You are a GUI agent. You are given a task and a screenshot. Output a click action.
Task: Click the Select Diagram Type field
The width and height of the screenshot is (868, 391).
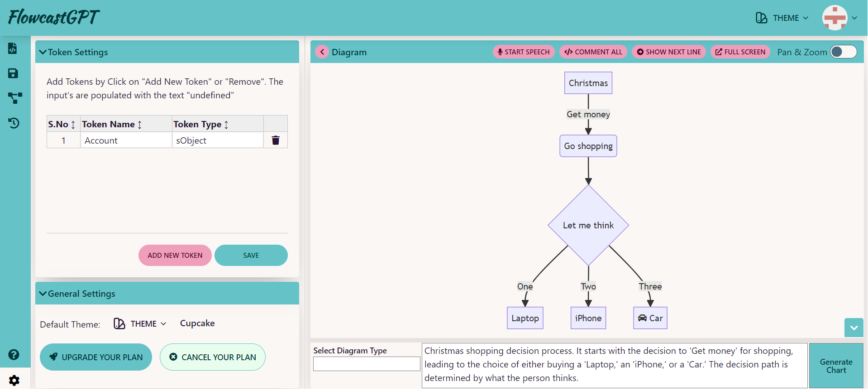click(366, 364)
